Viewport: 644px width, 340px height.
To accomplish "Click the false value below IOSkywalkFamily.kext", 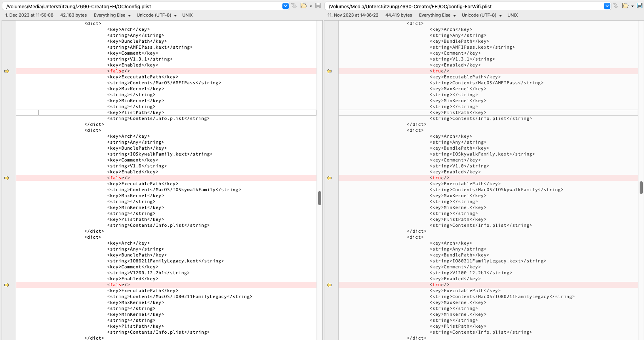I will click(x=118, y=178).
